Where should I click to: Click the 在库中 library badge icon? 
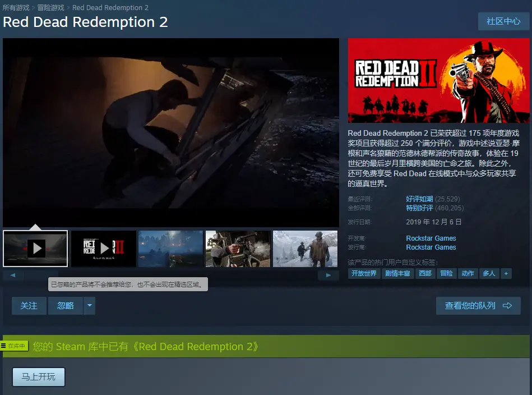15,346
